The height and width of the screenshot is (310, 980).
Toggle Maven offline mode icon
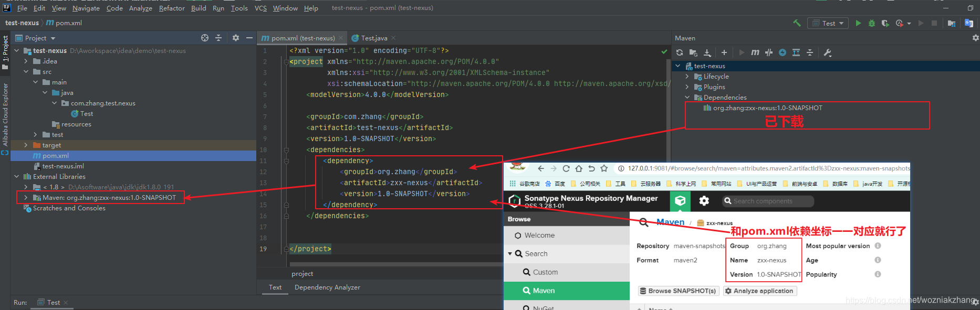click(769, 52)
